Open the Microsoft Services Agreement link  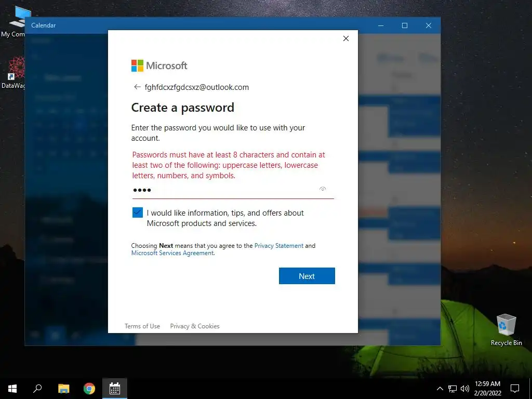coord(172,253)
